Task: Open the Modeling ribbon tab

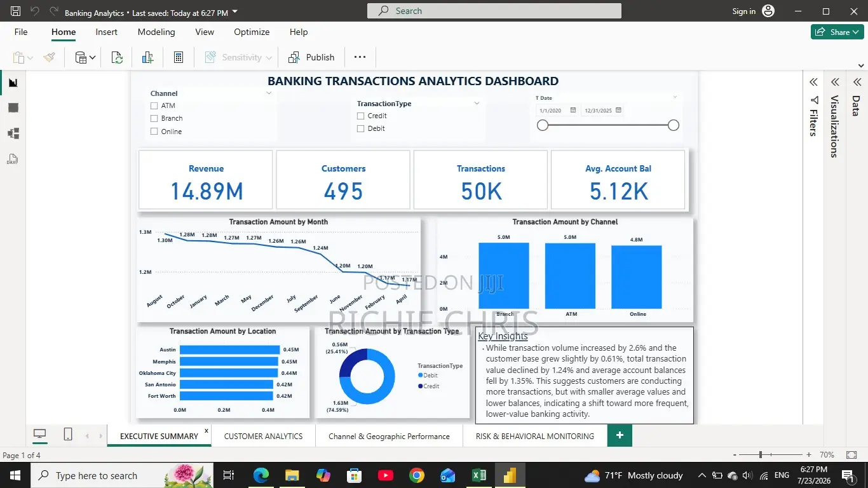Action: tap(156, 32)
